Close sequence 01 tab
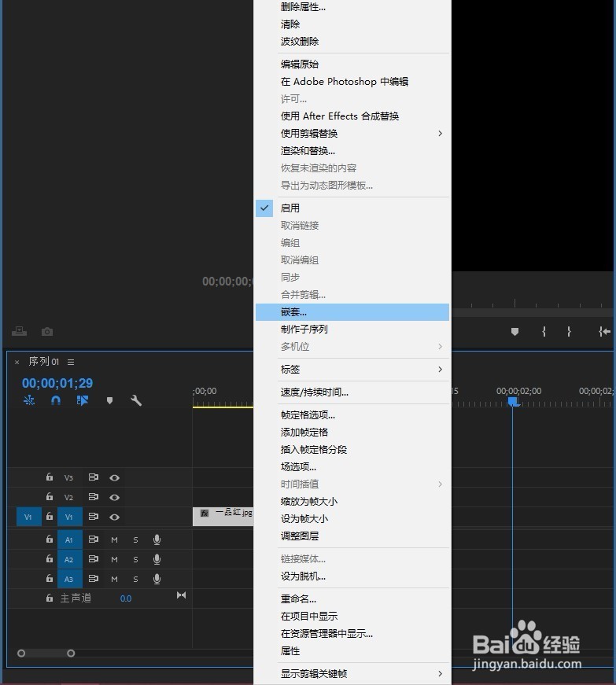The height and width of the screenshot is (685, 616). click(17, 362)
